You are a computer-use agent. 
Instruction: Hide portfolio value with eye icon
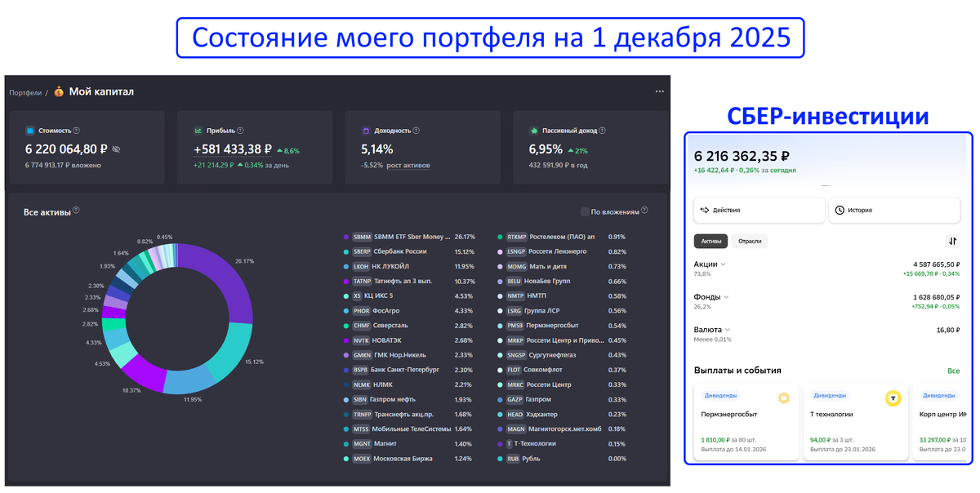(x=116, y=149)
